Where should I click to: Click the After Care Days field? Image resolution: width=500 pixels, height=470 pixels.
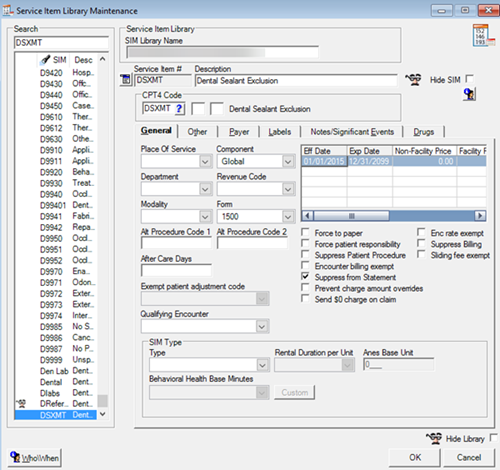176,270
